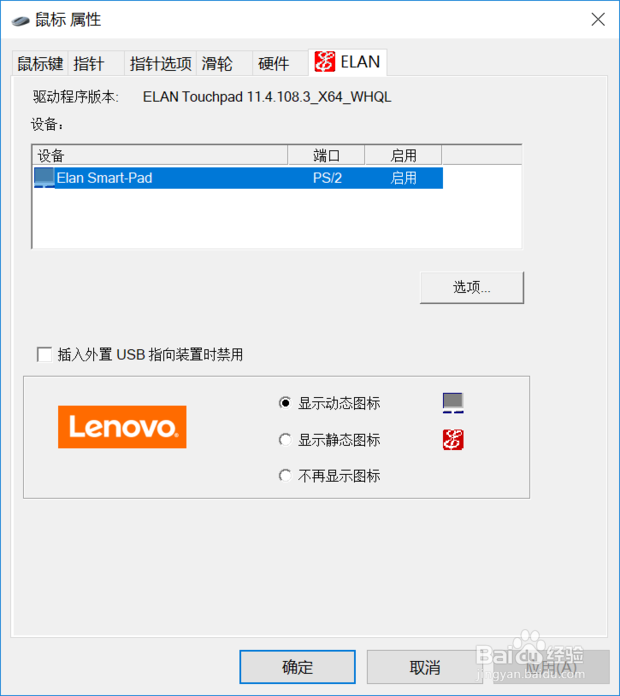
Task: Select 不再显示图标 radio option
Action: 285,476
